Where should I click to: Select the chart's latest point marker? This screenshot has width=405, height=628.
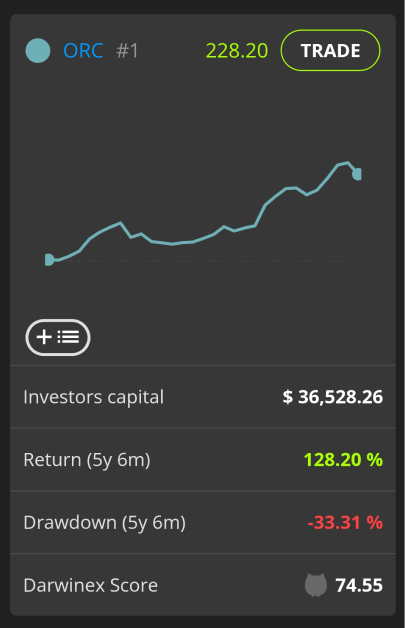(357, 174)
